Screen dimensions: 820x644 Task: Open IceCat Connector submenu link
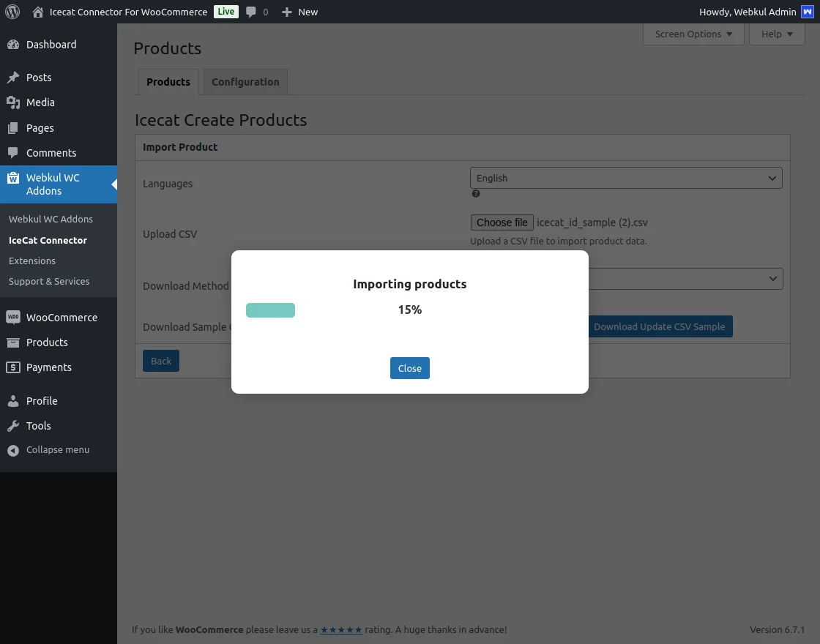48,241
